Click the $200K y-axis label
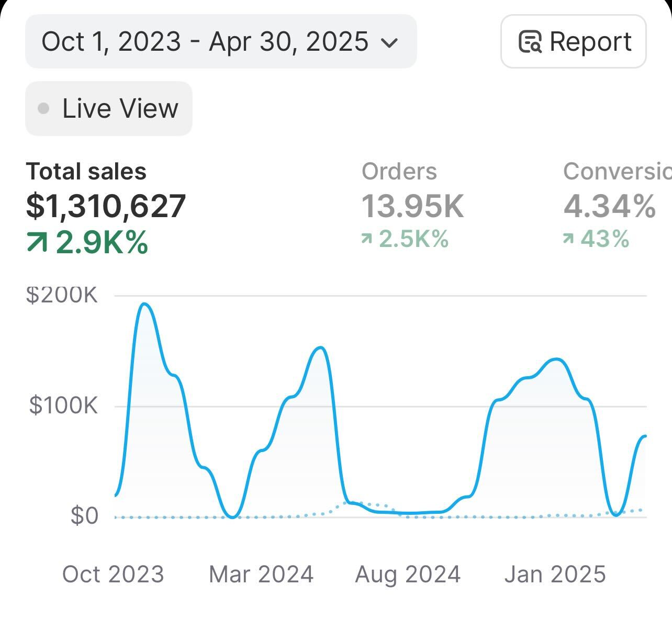The width and height of the screenshot is (672, 620). 62,295
